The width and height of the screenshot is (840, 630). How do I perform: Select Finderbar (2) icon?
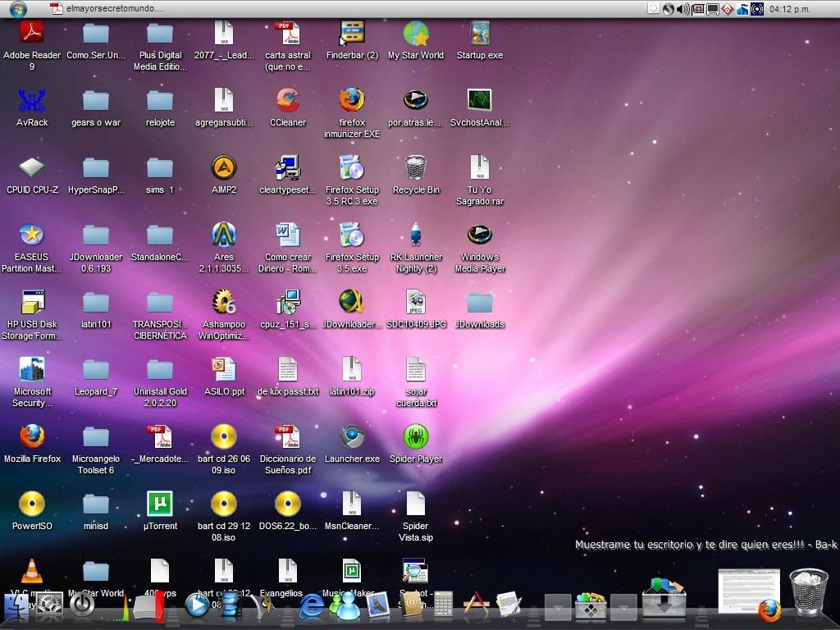(352, 33)
